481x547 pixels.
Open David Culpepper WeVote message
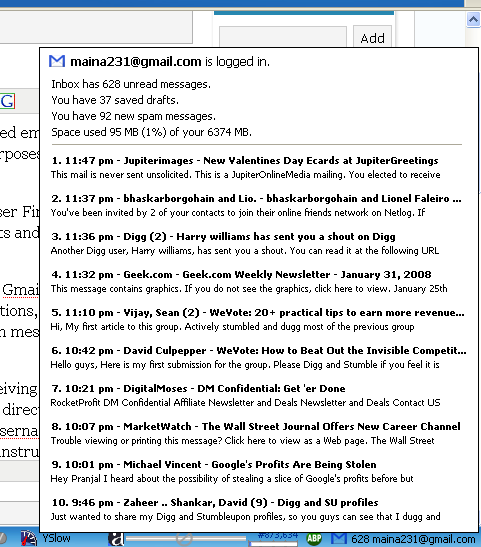[x=258, y=351]
